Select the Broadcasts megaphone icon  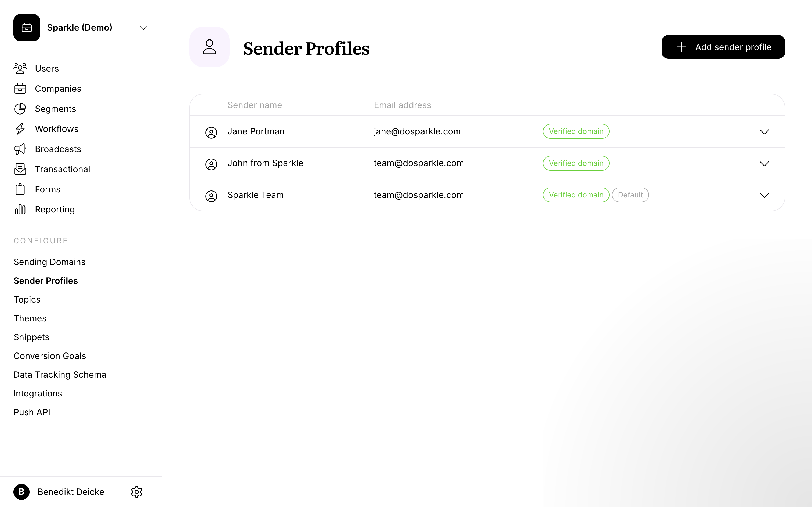[20, 149]
